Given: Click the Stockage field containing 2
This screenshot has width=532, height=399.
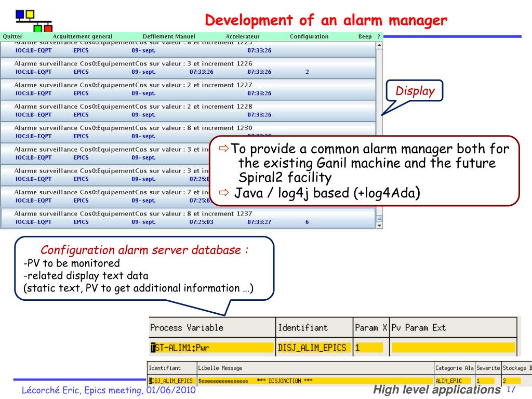Looking at the screenshot, I should (x=512, y=381).
